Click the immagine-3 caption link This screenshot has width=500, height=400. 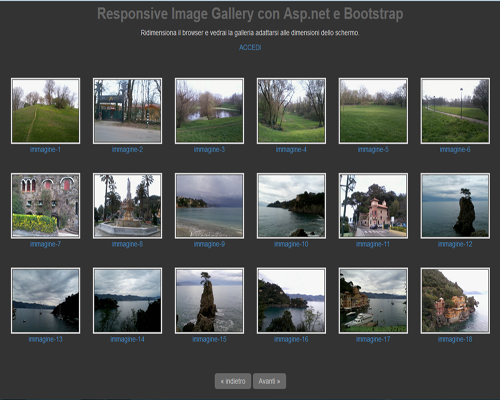pyautogui.click(x=209, y=150)
